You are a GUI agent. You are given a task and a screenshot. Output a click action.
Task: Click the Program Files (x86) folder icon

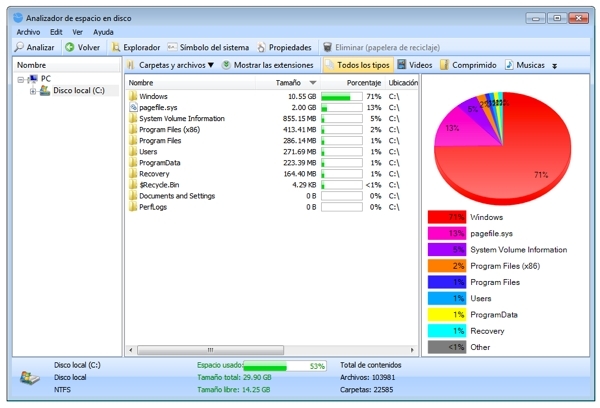pyautogui.click(x=133, y=129)
